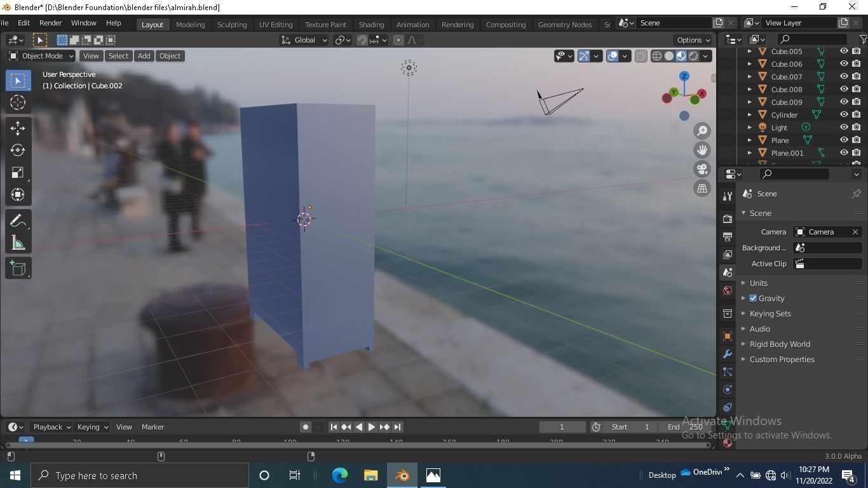
Task: Hide Cube.005 in the viewport
Action: tap(844, 51)
